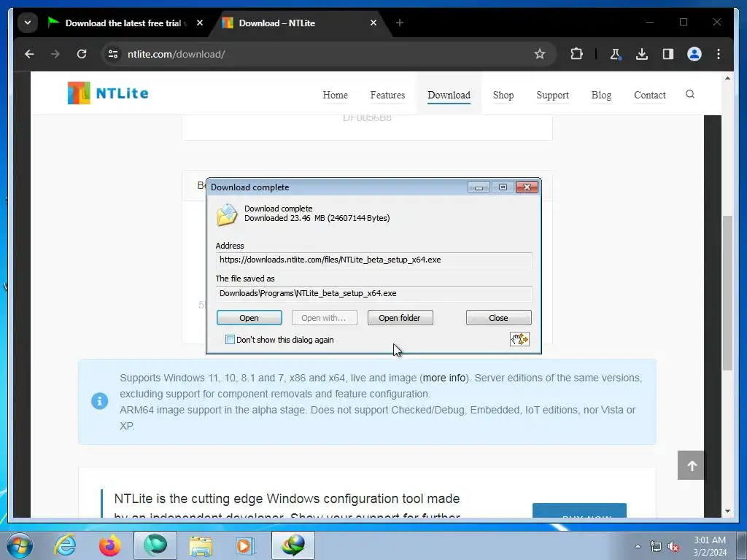Select the Download nav item
The width and height of the screenshot is (747, 560).
tap(449, 96)
